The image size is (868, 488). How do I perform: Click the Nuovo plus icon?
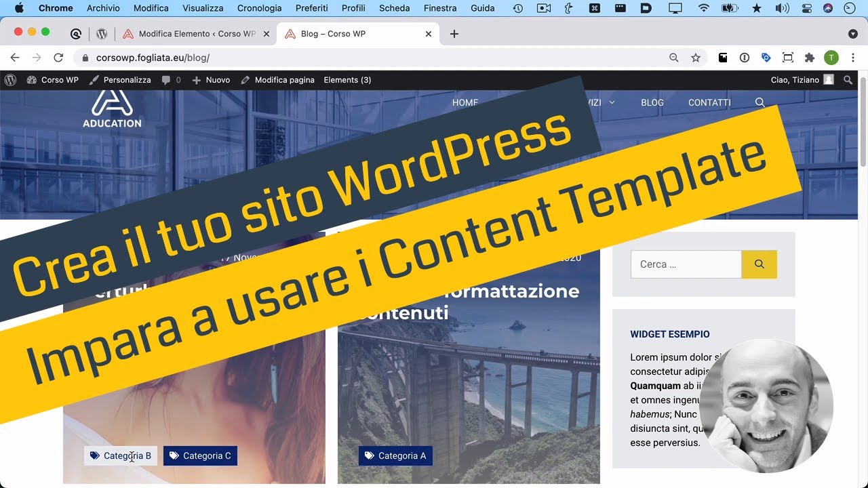(197, 79)
